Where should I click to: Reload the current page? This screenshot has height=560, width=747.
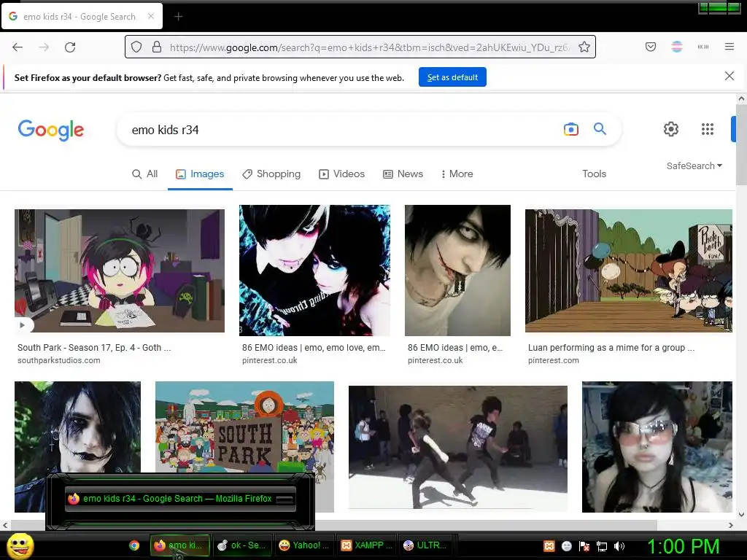click(x=70, y=47)
